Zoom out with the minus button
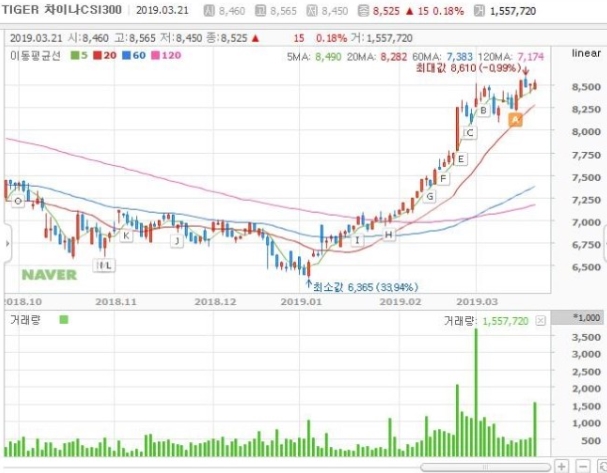 583,466
